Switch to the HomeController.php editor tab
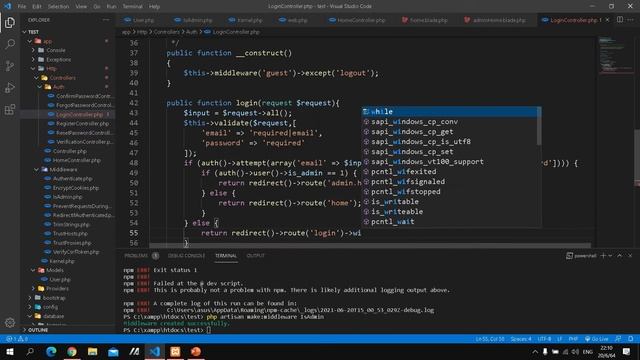This screenshot has width=640, height=360. [357, 20]
